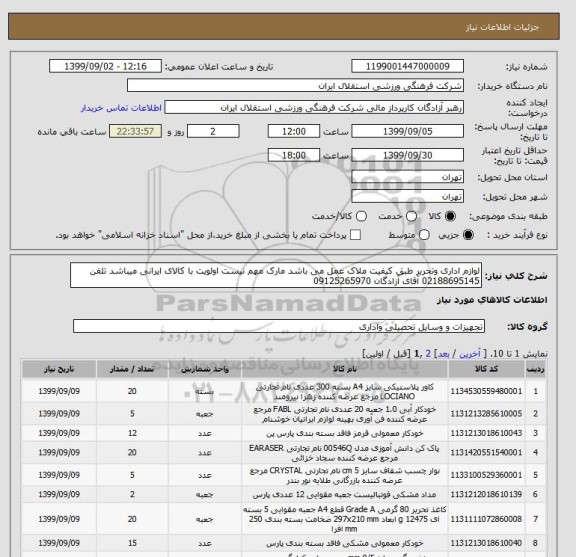
Task: Click quantity 2 in row 6
Action: tap(132, 495)
